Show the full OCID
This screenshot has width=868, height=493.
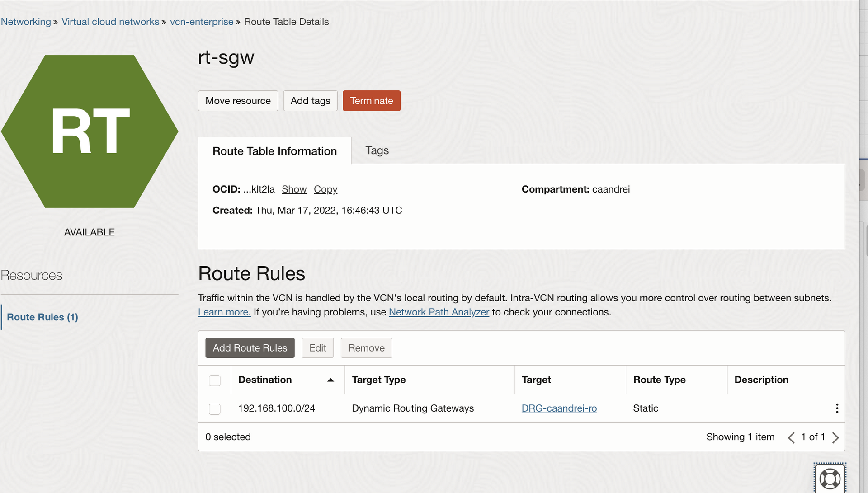pos(294,189)
